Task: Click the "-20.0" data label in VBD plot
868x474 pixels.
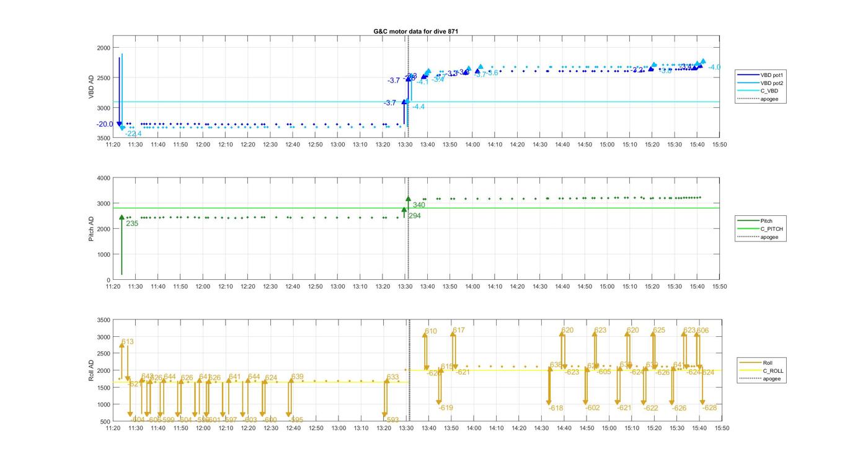Action: tap(105, 124)
